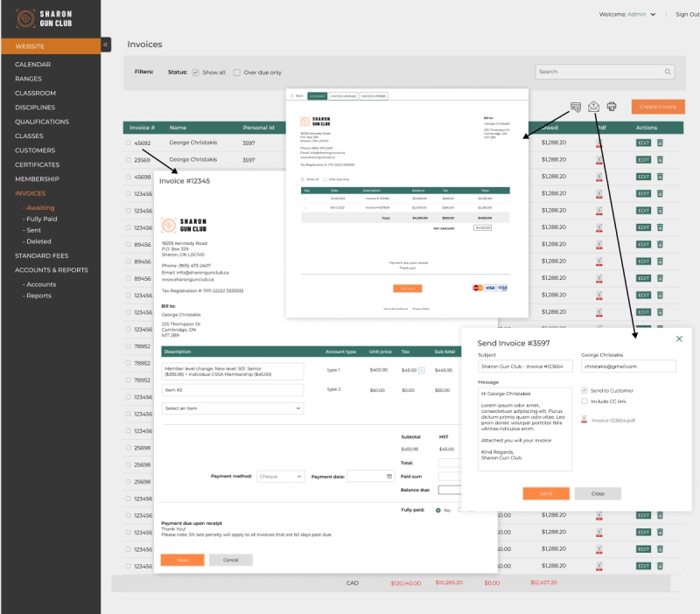Image resolution: width=700 pixels, height=614 pixels.
Task: Open the INVOICE #76985 tab
Action: [x=374, y=96]
